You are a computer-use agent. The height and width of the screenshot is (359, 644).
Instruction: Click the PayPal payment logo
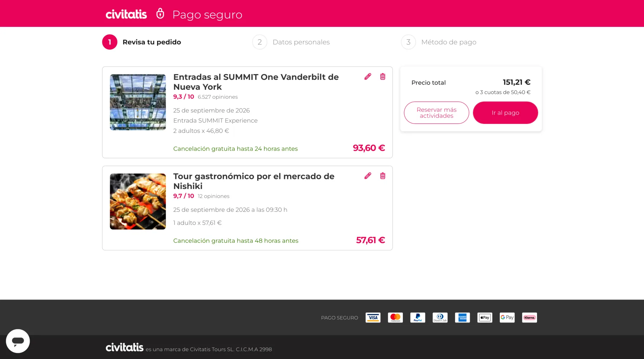click(x=418, y=317)
